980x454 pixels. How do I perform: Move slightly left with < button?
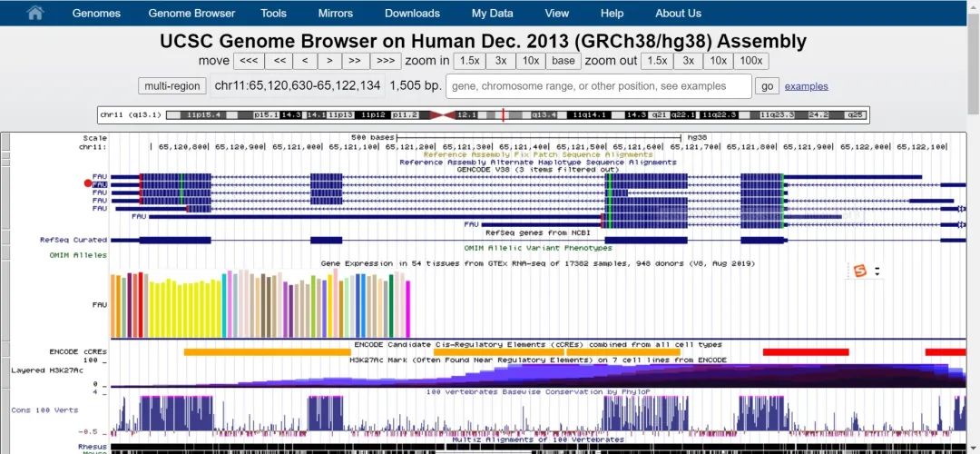click(x=305, y=61)
